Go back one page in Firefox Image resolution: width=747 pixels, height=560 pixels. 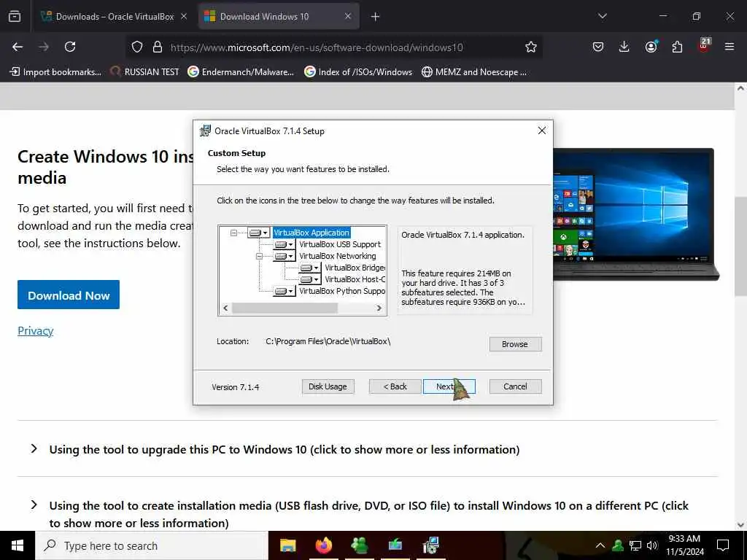tap(18, 47)
